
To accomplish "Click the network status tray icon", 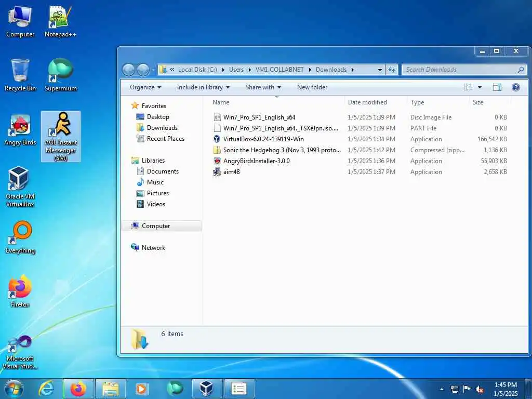I will point(455,389).
